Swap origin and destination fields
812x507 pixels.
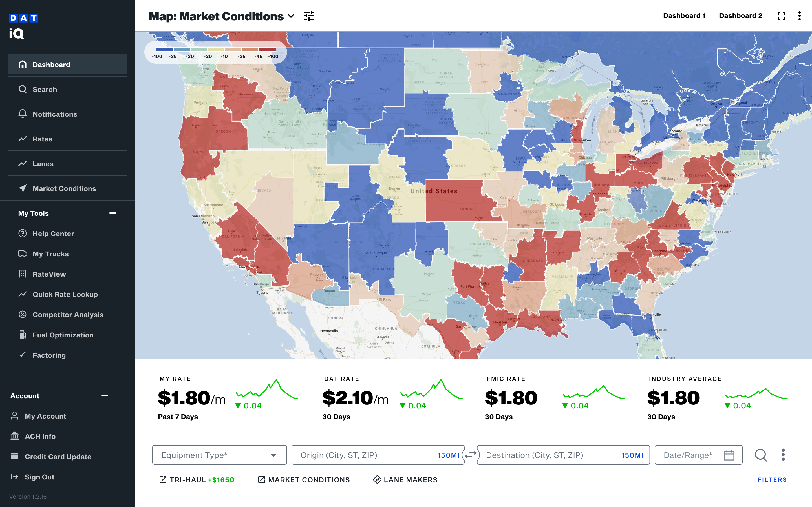point(471,455)
